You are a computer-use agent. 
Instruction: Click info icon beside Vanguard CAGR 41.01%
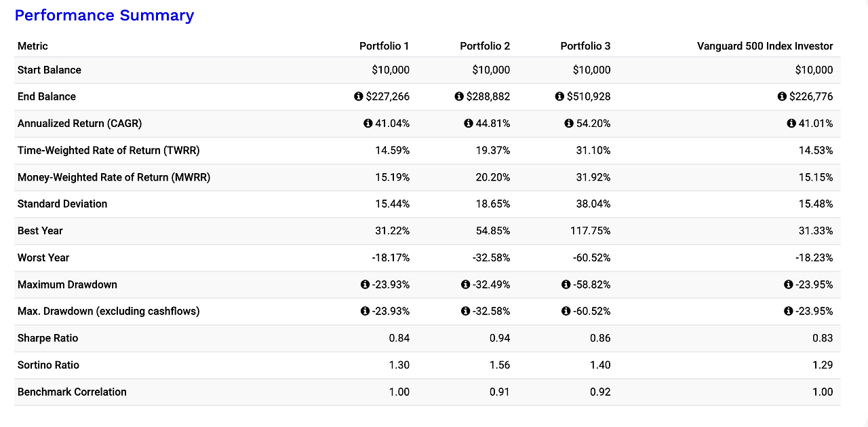[x=791, y=124]
